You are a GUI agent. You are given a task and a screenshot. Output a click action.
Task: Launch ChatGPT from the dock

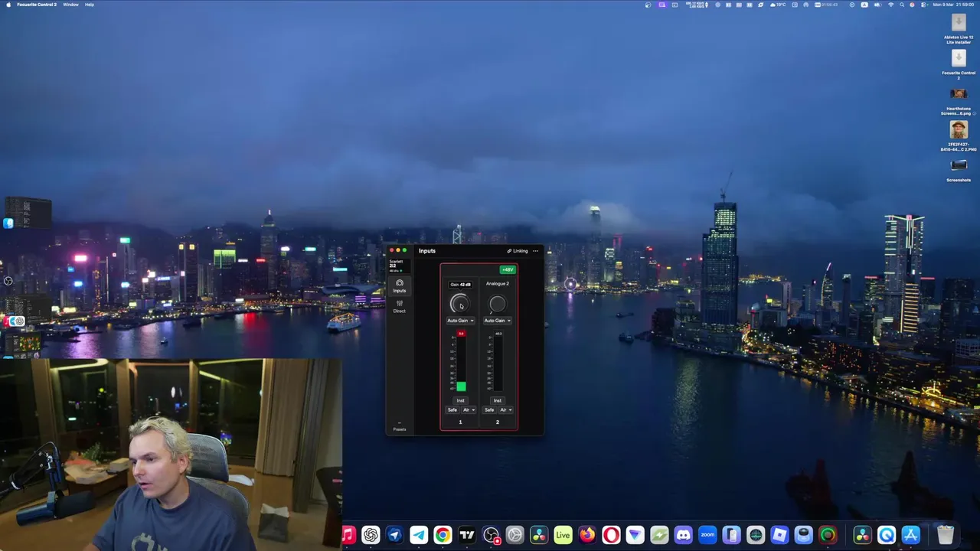click(x=371, y=535)
